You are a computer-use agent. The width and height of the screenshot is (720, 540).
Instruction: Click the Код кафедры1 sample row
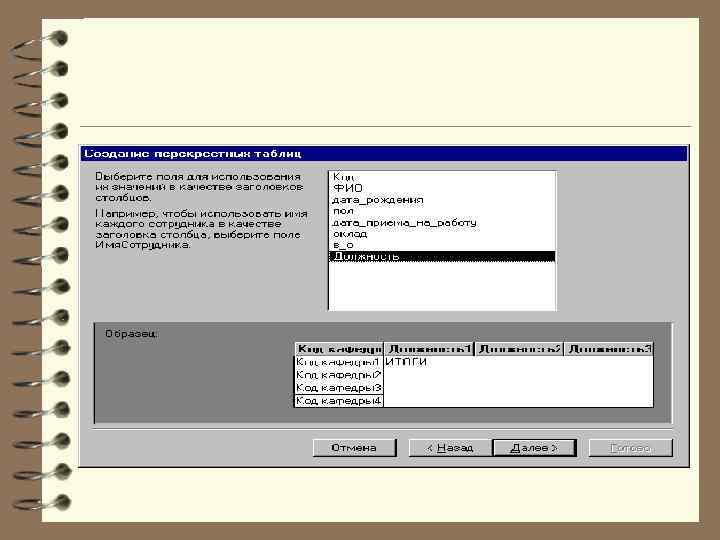click(x=339, y=362)
